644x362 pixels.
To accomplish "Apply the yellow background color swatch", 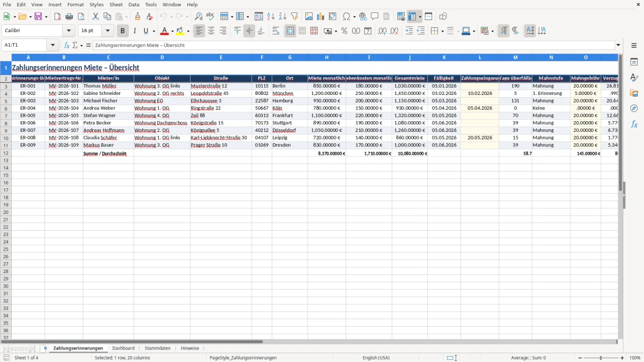I will pos(181,31).
